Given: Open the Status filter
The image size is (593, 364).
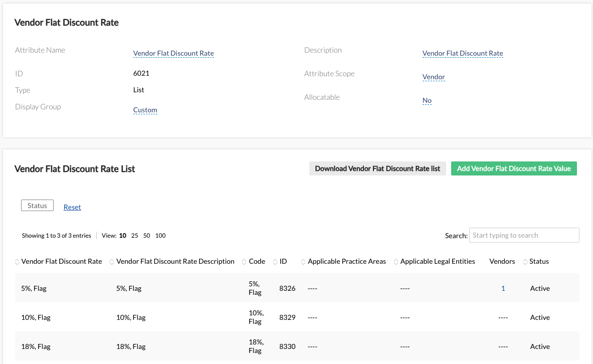Looking at the screenshot, I should point(37,206).
